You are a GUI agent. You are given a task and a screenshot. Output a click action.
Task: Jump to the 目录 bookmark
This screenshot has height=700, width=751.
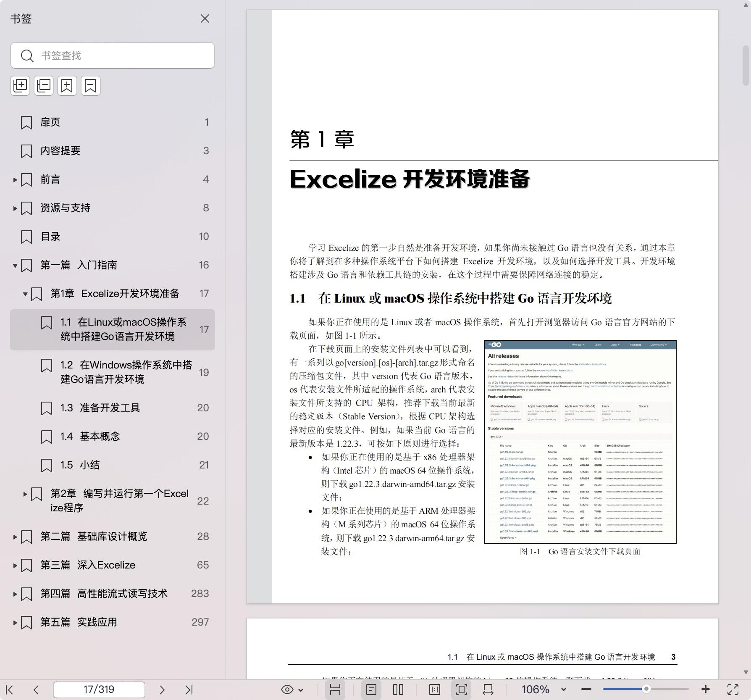coord(113,237)
